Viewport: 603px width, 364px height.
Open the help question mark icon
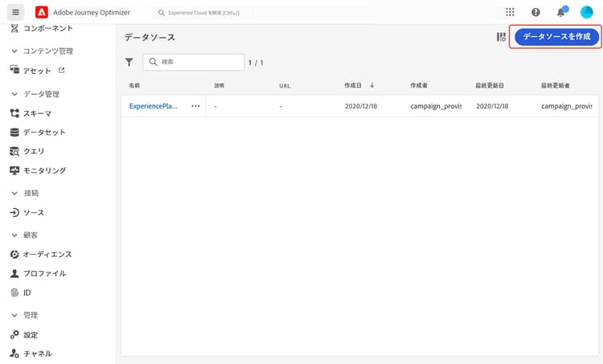(x=535, y=12)
